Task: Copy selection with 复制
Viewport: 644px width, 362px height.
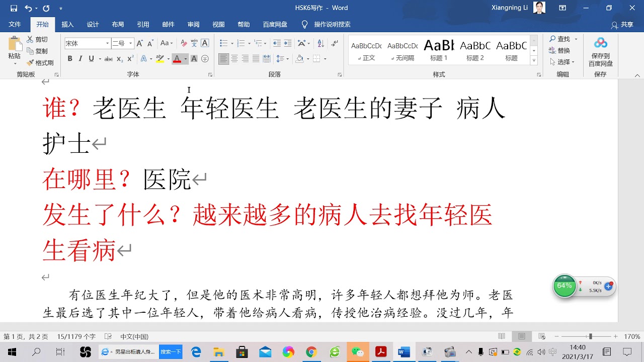Action: 37,51
